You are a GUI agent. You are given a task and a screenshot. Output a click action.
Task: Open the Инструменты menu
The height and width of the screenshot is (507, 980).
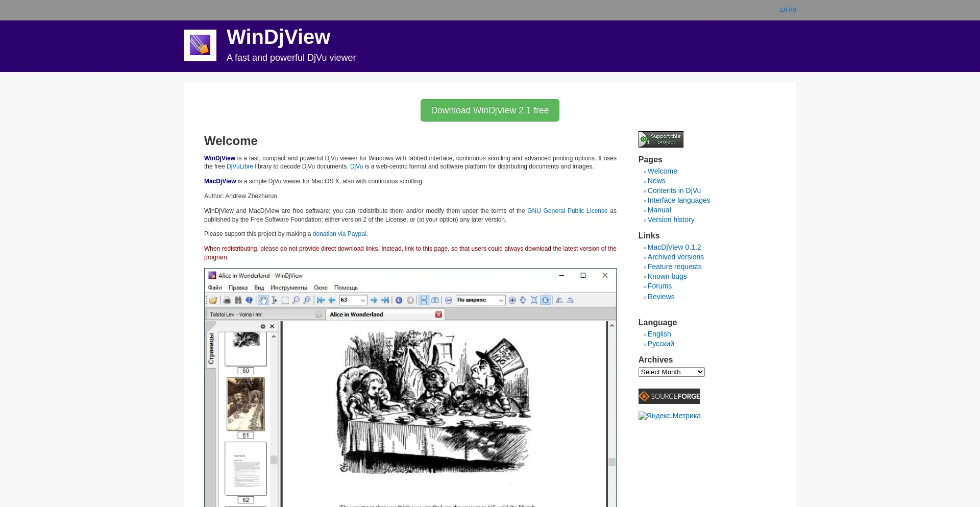point(289,287)
